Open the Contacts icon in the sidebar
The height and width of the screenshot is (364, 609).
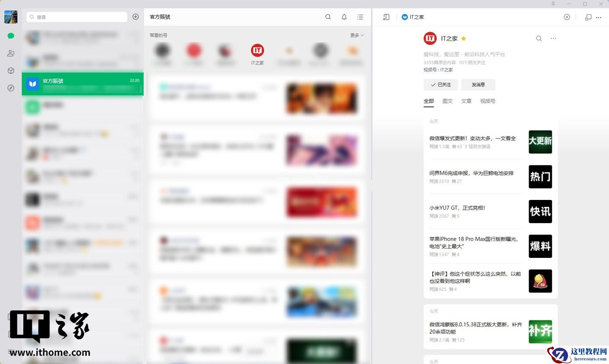[11, 53]
